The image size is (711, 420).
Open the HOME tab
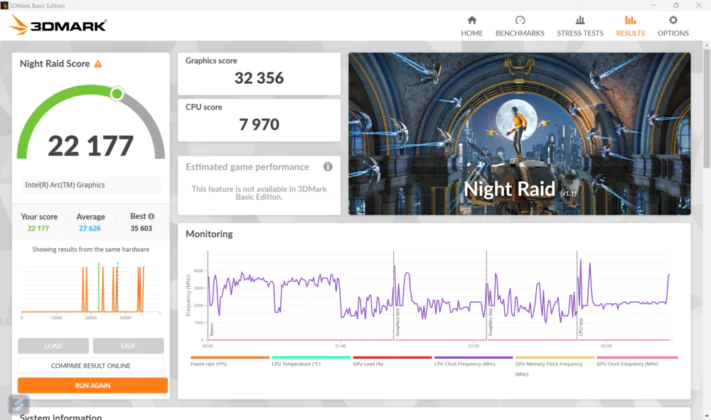(472, 26)
